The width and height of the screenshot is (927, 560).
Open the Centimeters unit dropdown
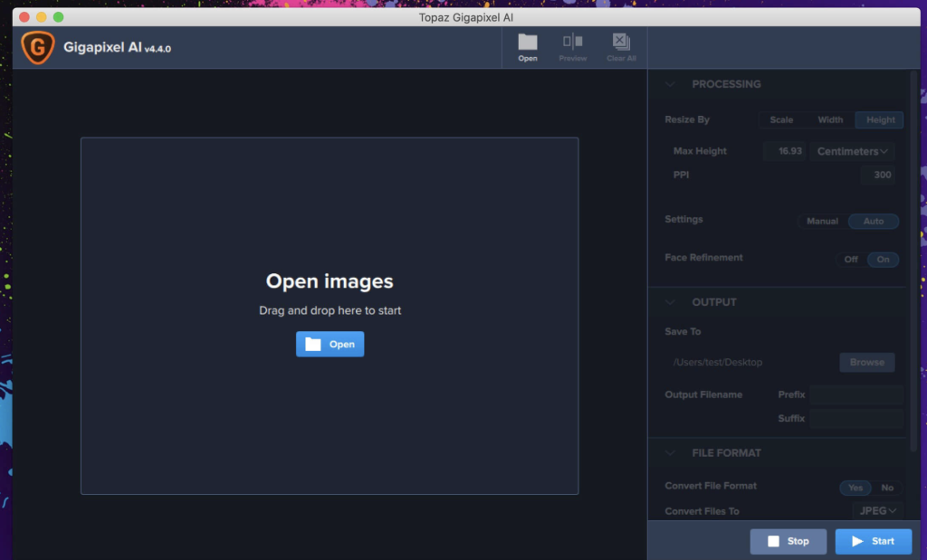tap(852, 151)
